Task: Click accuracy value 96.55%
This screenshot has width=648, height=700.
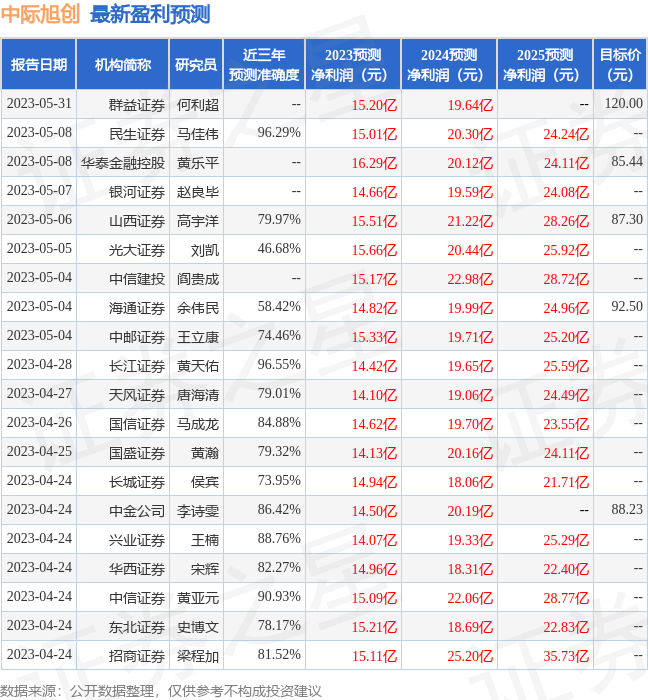Action: tap(279, 365)
